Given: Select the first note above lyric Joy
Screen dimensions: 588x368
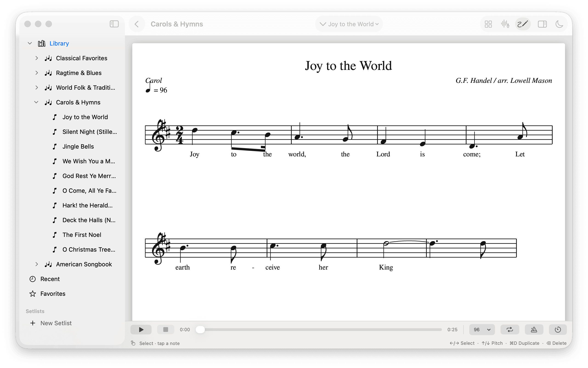Looking at the screenshot, I should point(194,130).
